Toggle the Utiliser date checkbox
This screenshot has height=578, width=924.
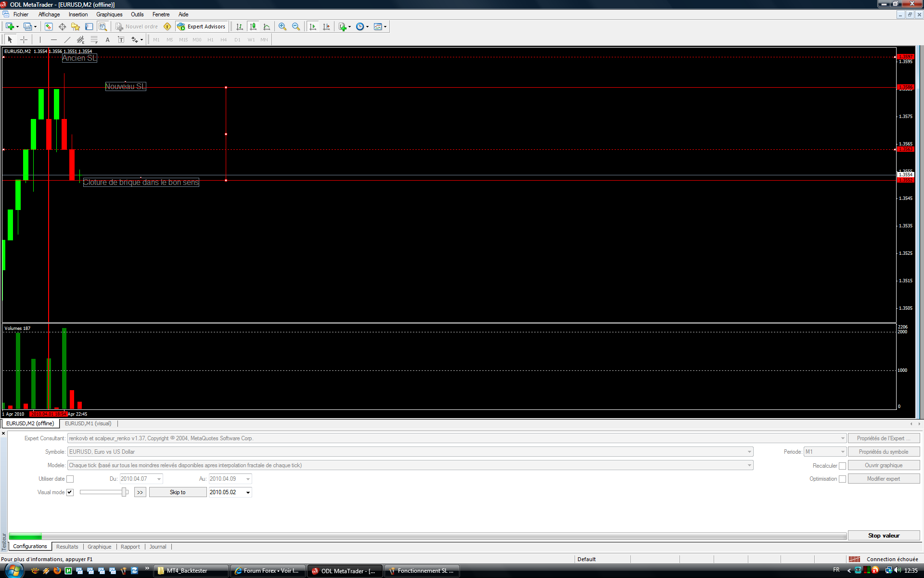click(x=70, y=479)
